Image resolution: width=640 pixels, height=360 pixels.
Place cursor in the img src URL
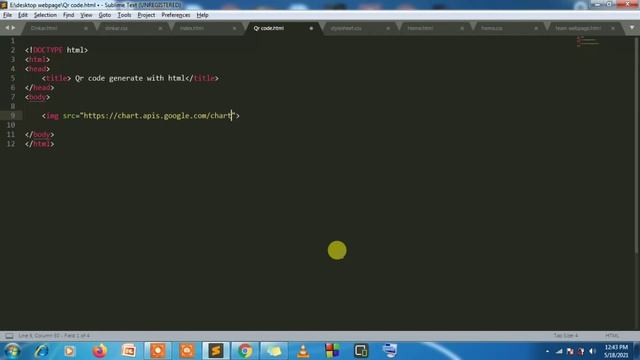158,116
